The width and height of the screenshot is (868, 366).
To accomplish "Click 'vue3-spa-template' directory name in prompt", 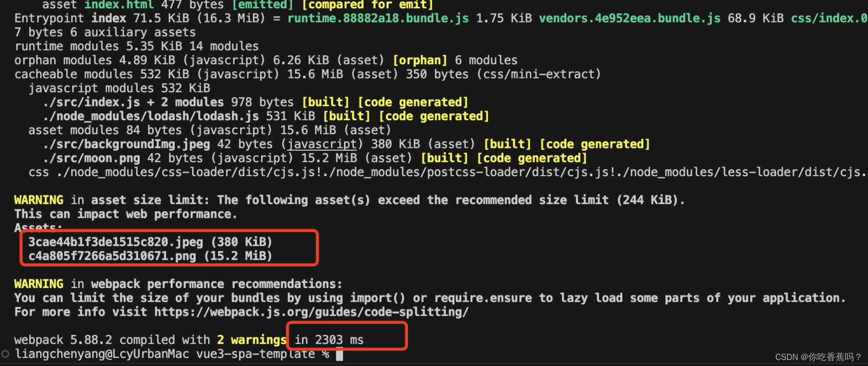I will (x=256, y=354).
